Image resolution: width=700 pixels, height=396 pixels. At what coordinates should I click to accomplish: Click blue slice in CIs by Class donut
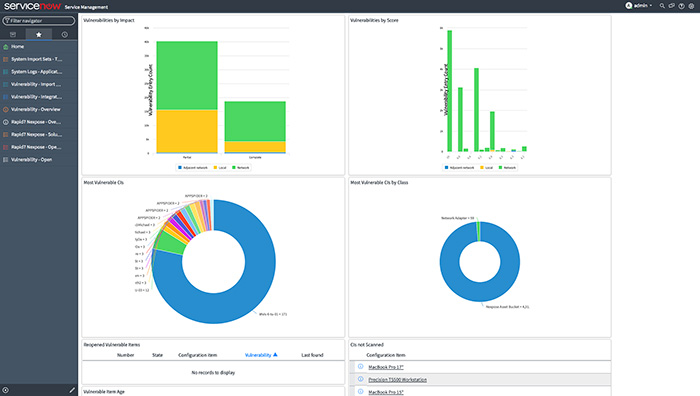pos(480,292)
